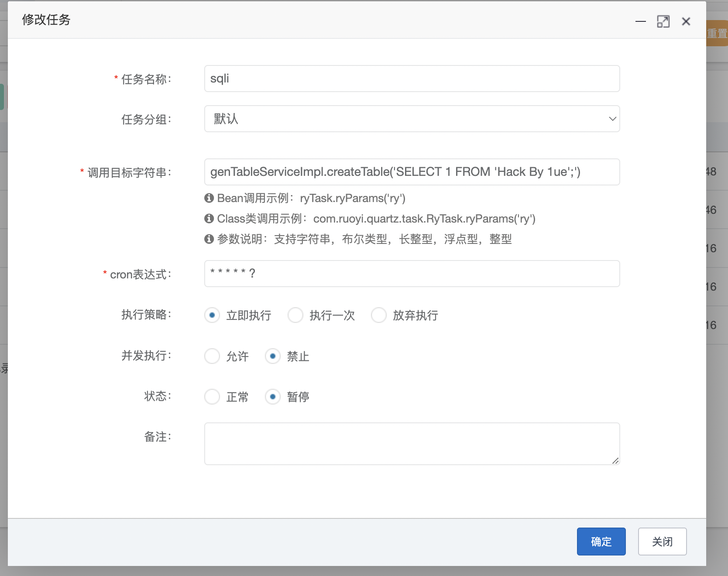The height and width of the screenshot is (576, 728).
Task: Click the info icon beside Bean调用示例
Action: [x=209, y=198]
